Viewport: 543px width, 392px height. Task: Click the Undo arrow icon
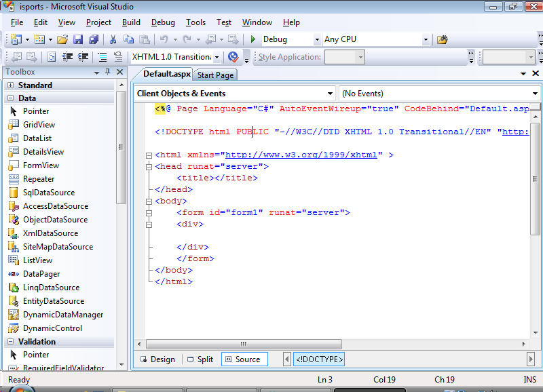tap(164, 39)
